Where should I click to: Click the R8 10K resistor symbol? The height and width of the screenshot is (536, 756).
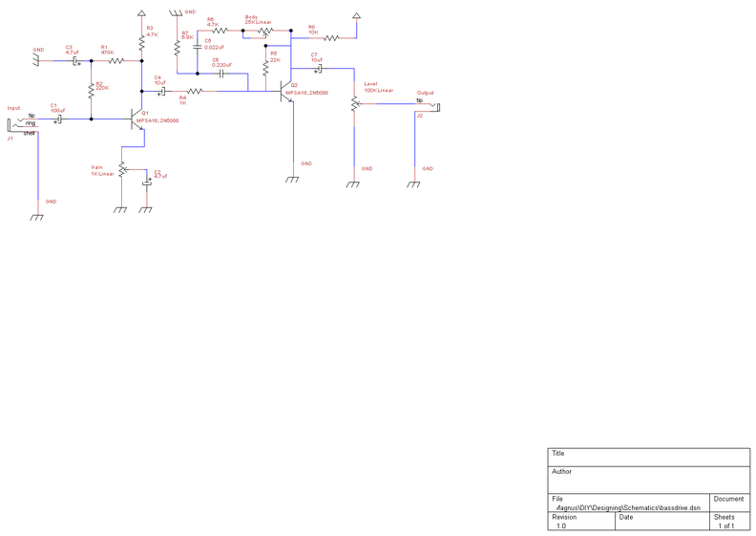(331, 37)
